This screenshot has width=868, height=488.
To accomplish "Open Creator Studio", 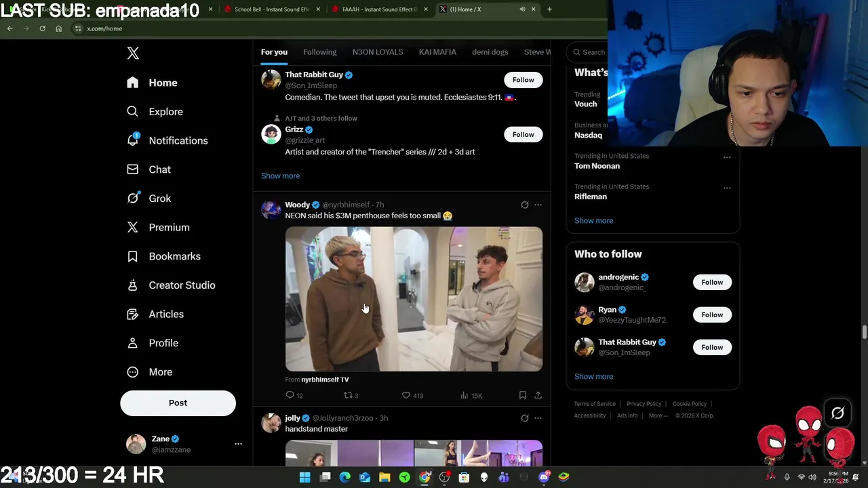I will [172, 285].
